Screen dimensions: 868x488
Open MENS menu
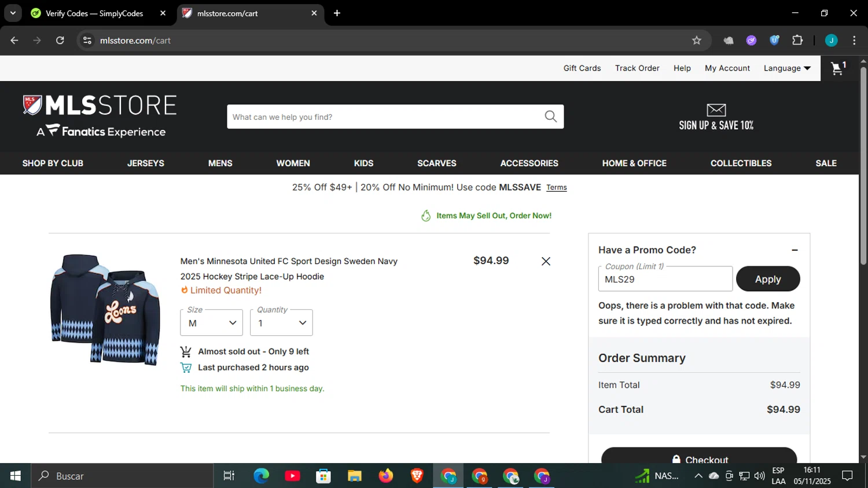point(220,163)
